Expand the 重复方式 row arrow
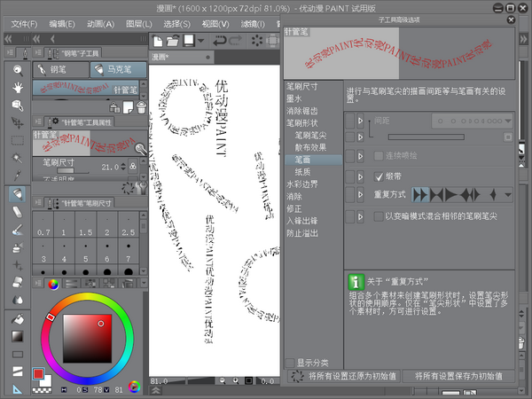The height and width of the screenshot is (399, 532). [360, 195]
